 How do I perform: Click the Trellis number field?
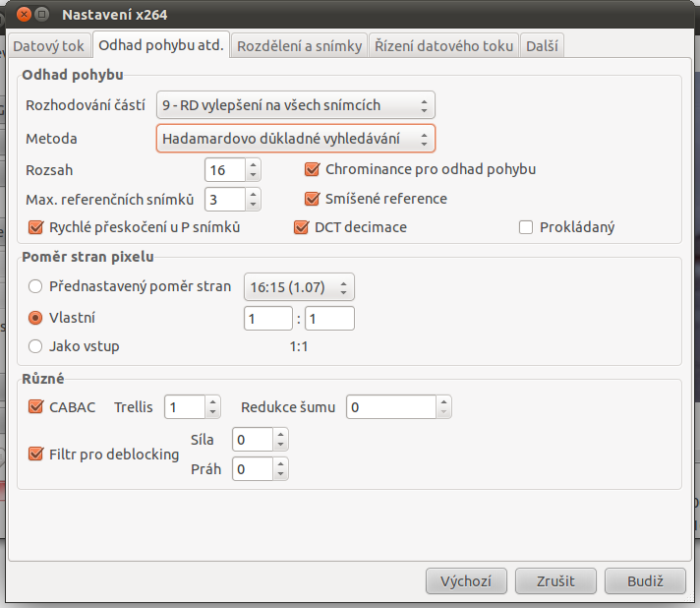[x=185, y=407]
